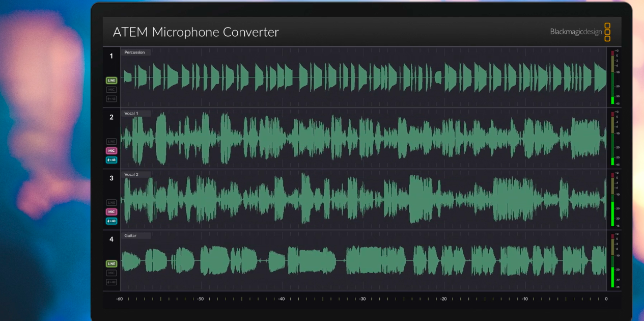This screenshot has height=321, width=644.
Task: Click the ATEM Microphone Converter title
Action: click(x=196, y=32)
